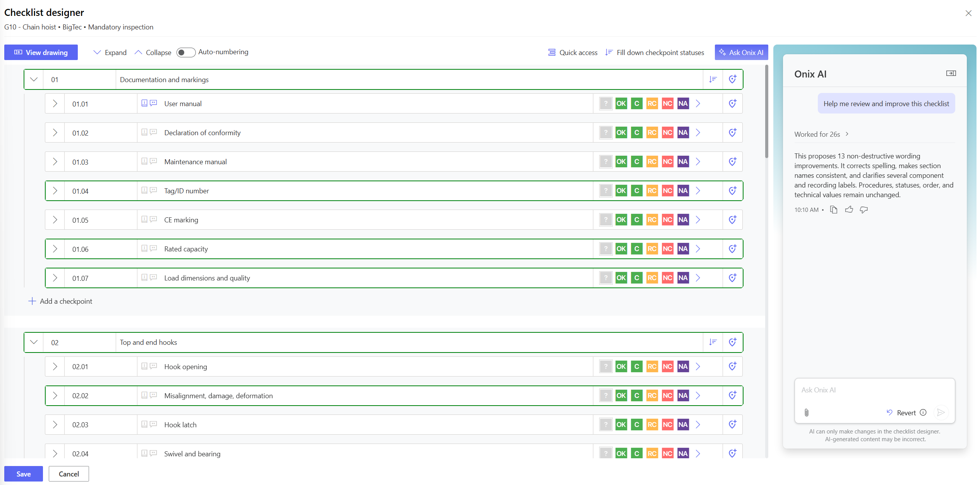Image resolution: width=980 pixels, height=485 pixels.
Task: Click the info icon beside Revert
Action: click(923, 413)
